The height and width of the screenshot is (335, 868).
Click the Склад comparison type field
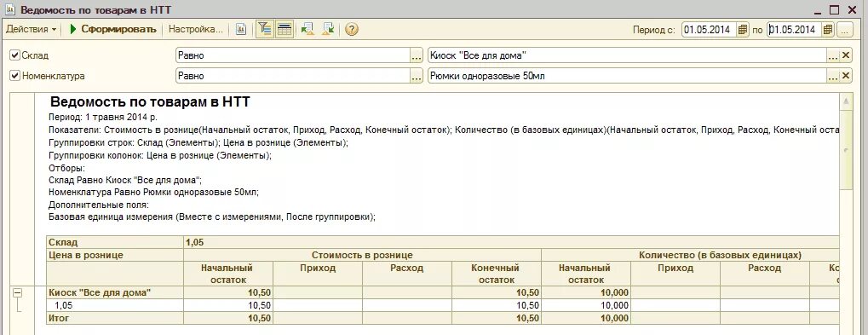point(293,55)
